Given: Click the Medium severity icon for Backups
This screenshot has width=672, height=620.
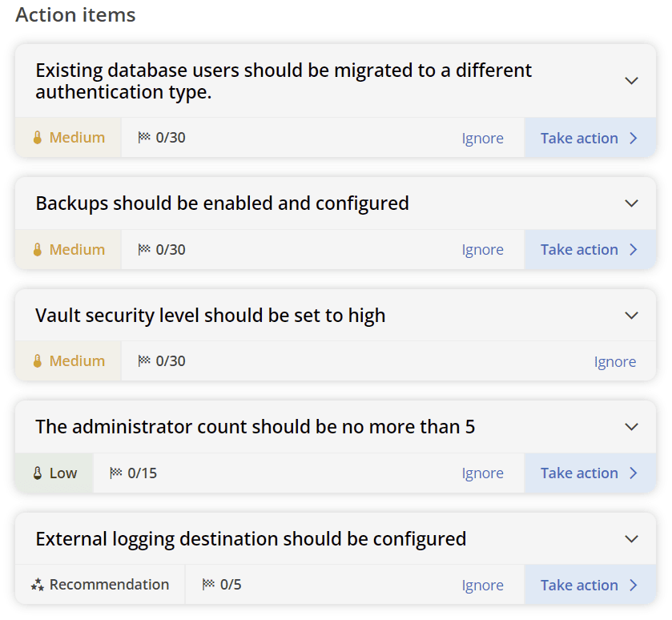Looking at the screenshot, I should pos(37,249).
